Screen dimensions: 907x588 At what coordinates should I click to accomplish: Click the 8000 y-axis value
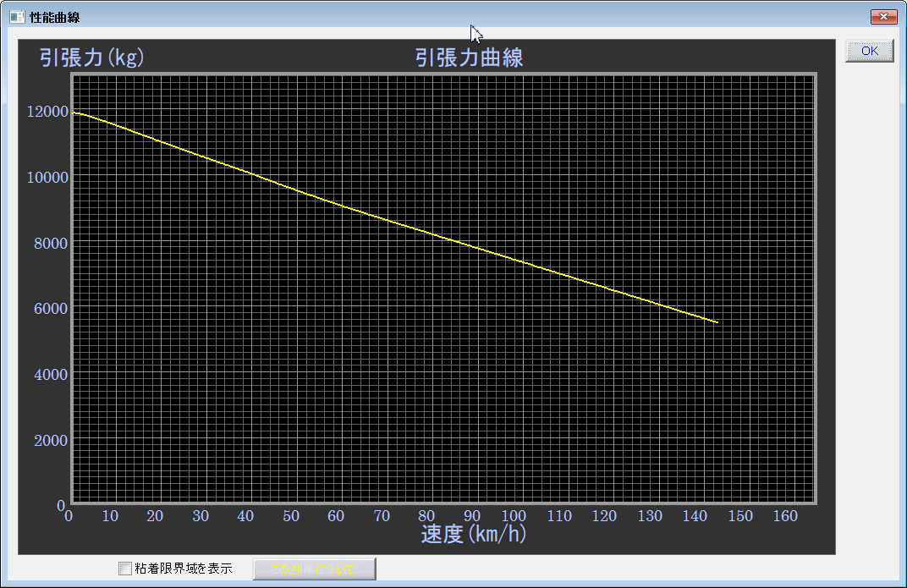(x=51, y=244)
